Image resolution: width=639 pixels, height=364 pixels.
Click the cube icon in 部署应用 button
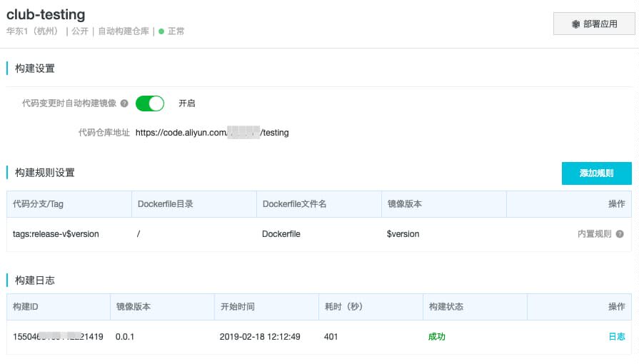tap(575, 24)
